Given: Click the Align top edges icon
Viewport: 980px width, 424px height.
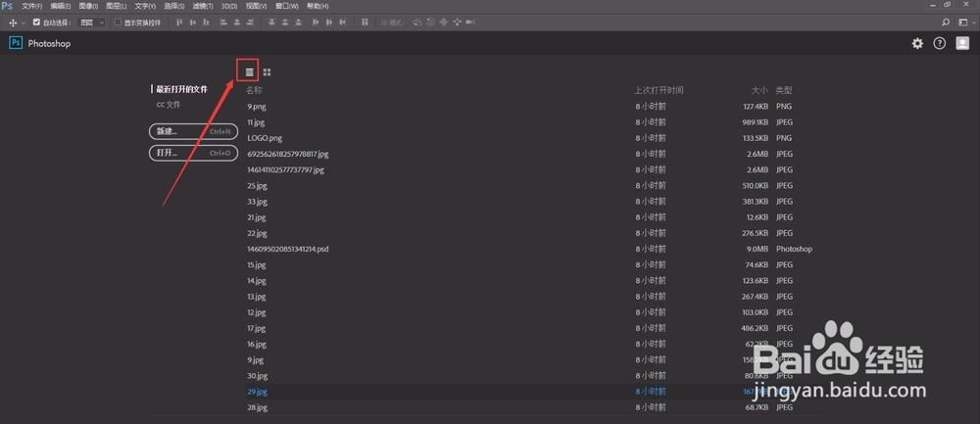Looking at the screenshot, I should tap(178, 23).
